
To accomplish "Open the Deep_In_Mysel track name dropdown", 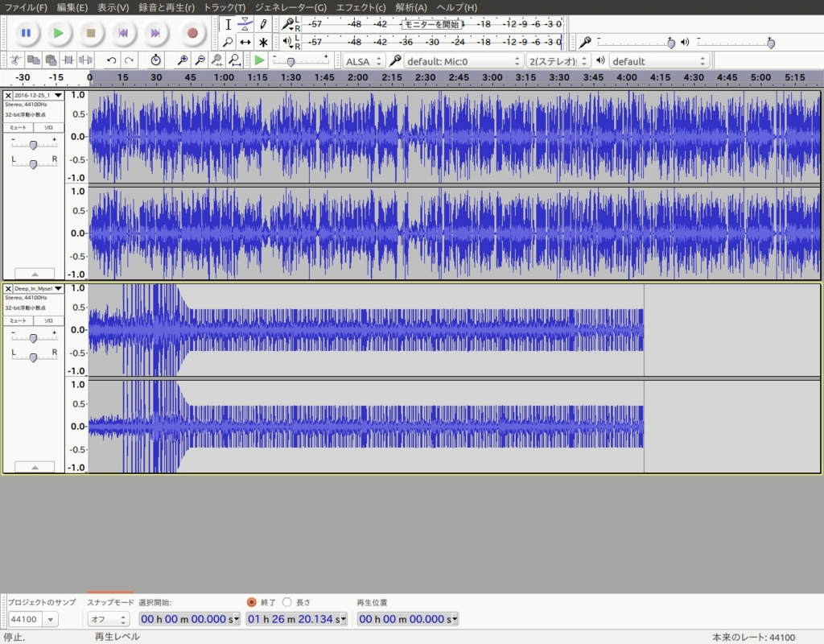I will pyautogui.click(x=39, y=289).
